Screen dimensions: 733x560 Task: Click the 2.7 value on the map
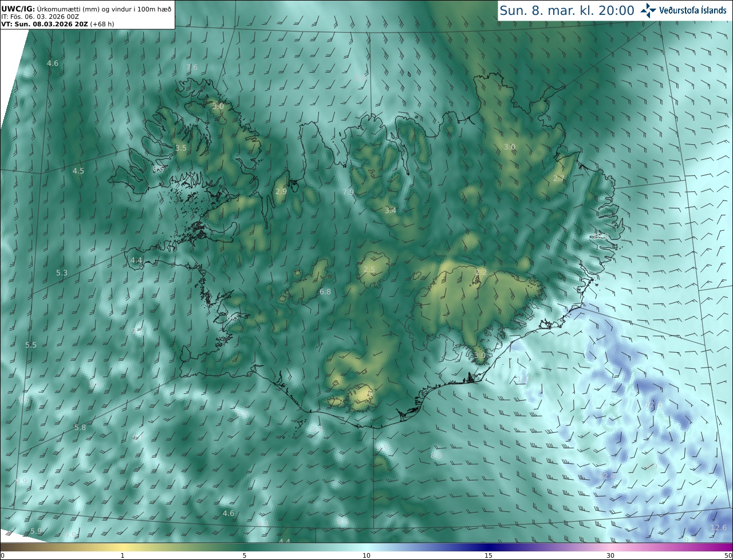coord(559,179)
